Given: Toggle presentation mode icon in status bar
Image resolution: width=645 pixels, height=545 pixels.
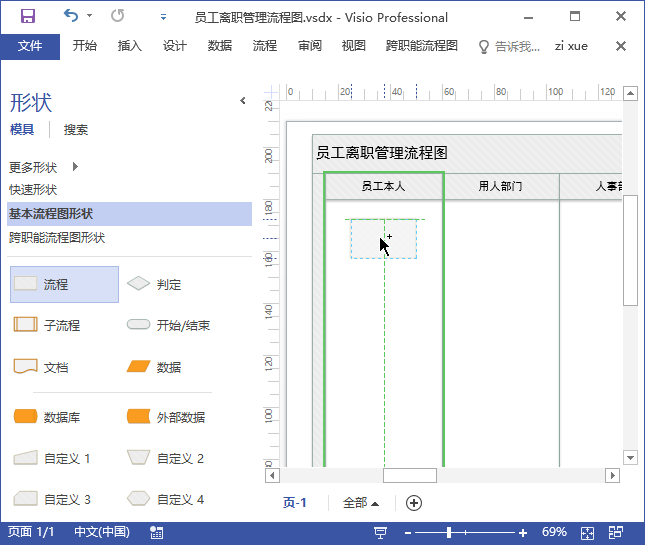Looking at the screenshot, I should (x=381, y=533).
